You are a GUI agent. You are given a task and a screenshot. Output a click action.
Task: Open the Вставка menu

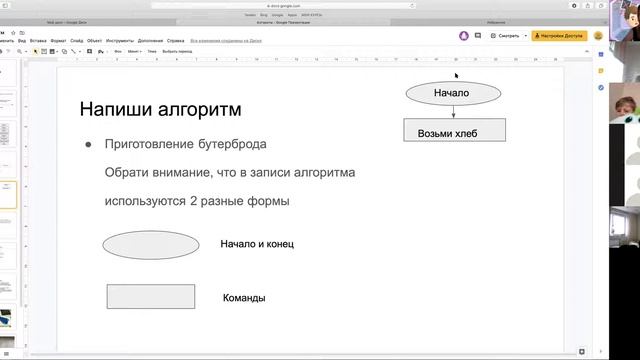pyautogui.click(x=38, y=41)
